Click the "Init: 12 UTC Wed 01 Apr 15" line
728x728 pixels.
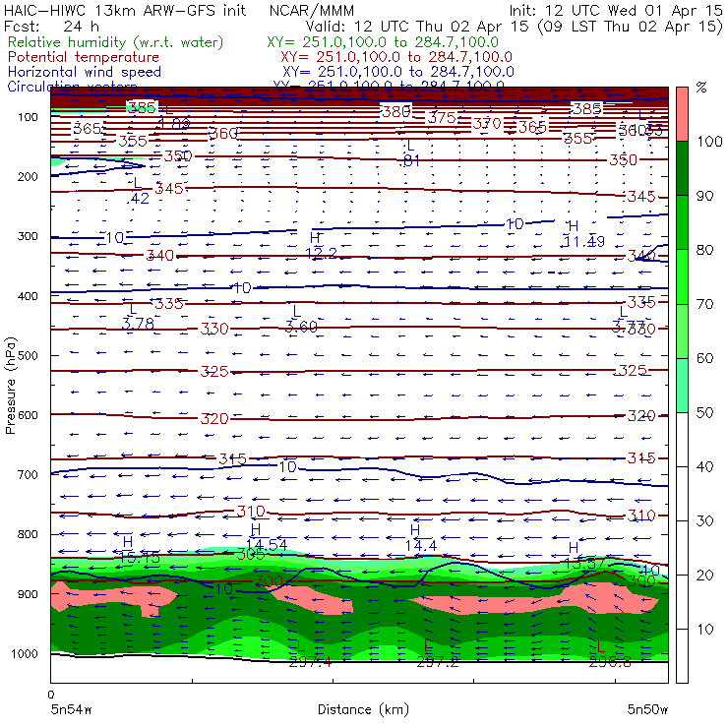(x=616, y=10)
